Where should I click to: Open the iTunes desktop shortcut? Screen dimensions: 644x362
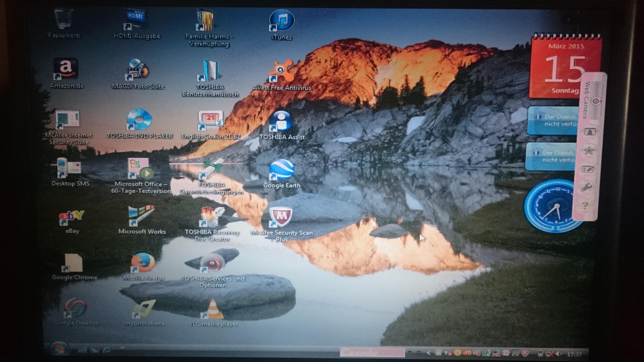pyautogui.click(x=282, y=21)
